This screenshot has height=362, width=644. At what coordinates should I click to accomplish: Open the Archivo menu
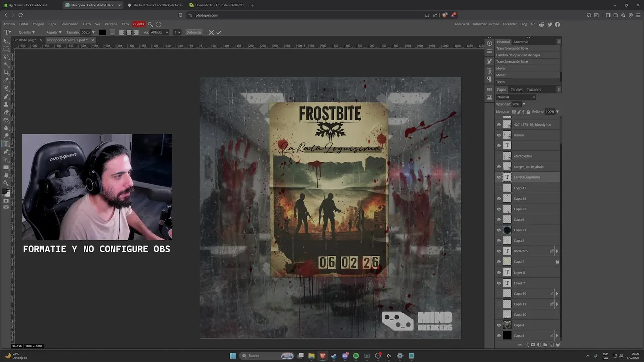click(9, 24)
